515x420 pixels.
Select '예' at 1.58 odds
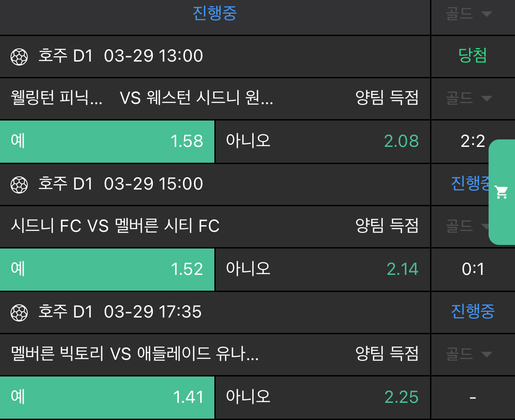tap(107, 142)
